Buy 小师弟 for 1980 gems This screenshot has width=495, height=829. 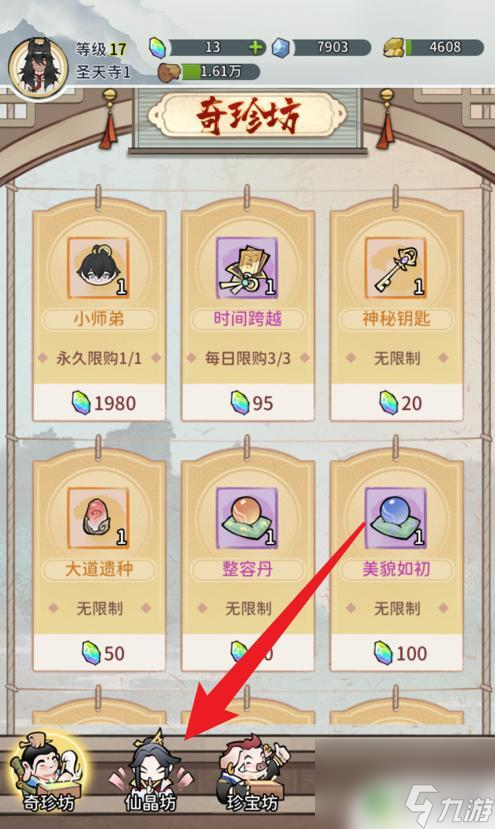tap(99, 403)
